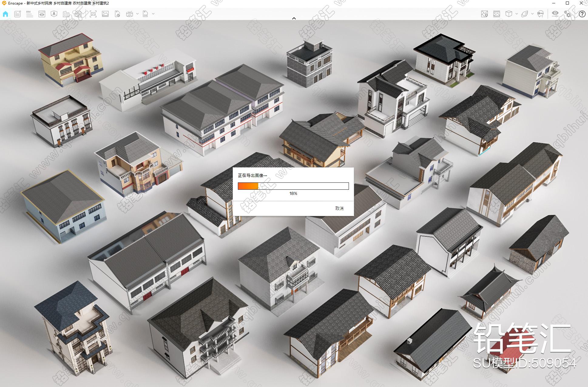
Task: Click the 360 panorama export icon
Action: coord(130,14)
